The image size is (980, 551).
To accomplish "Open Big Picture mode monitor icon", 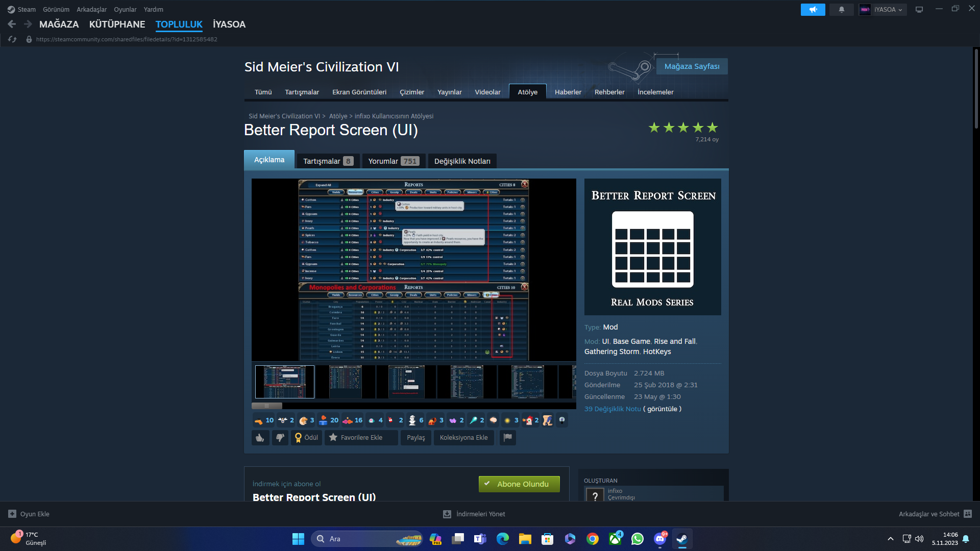I will point(919,9).
